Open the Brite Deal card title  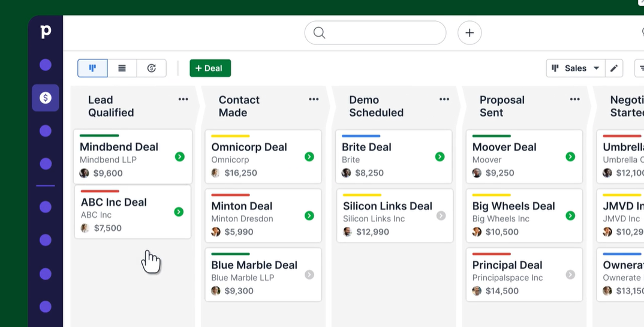click(366, 147)
